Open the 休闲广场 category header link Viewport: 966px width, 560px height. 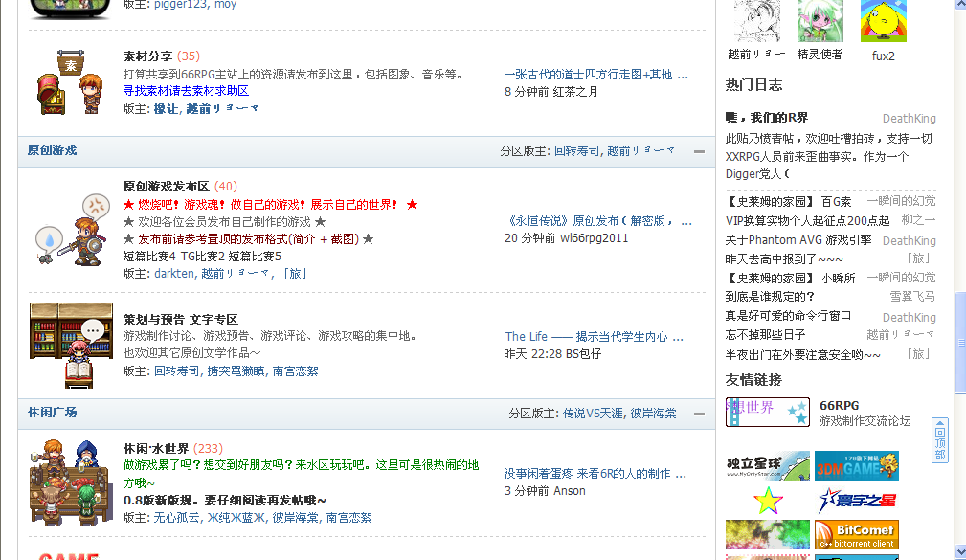53,413
